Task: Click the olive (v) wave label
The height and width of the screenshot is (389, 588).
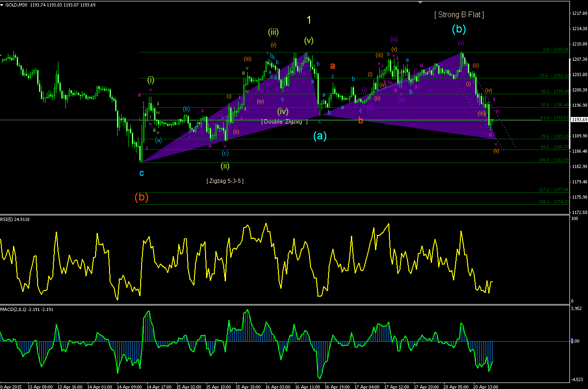Action: [309, 40]
